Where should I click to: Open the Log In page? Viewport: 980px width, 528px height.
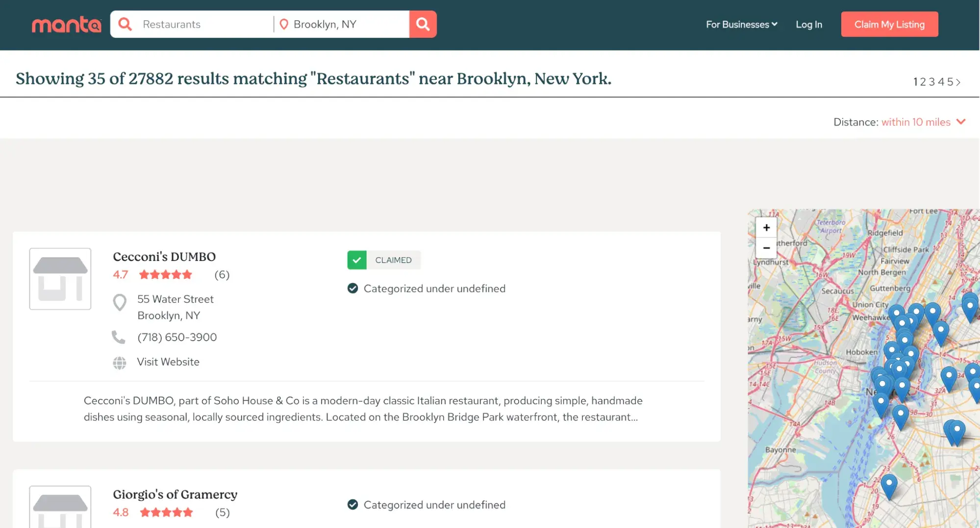[808, 25]
